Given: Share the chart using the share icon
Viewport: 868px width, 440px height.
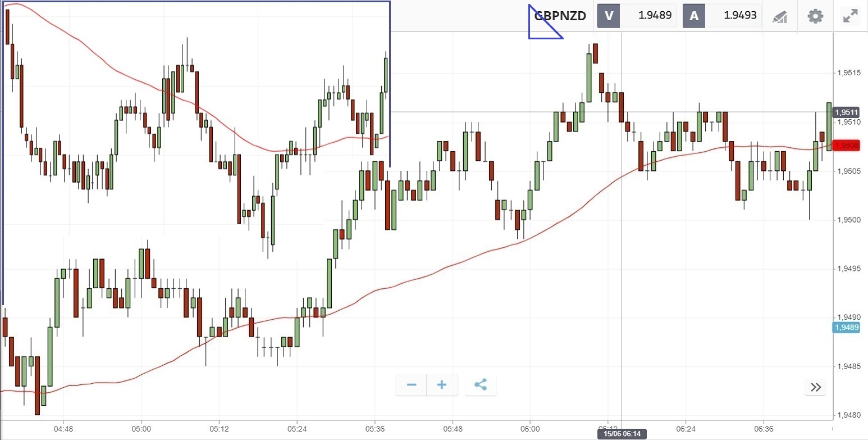Looking at the screenshot, I should coord(480,385).
